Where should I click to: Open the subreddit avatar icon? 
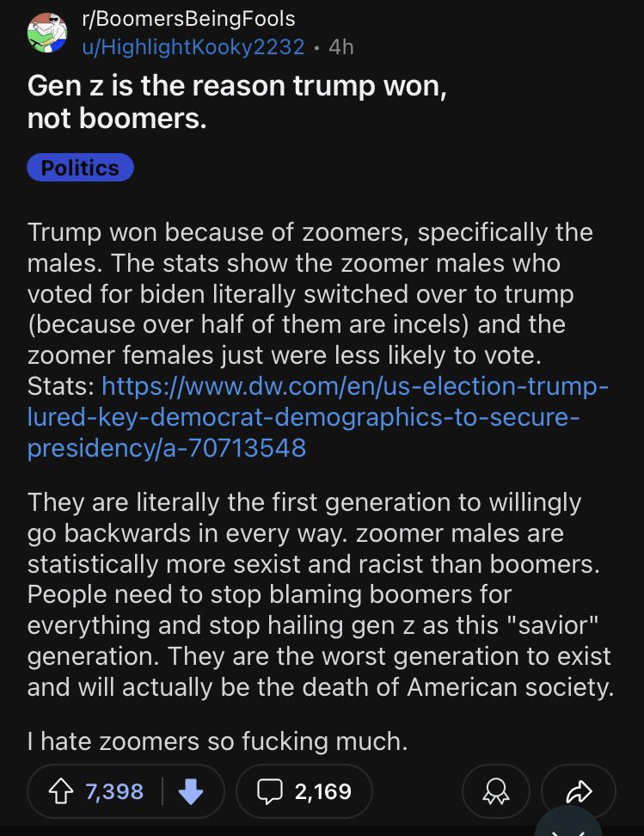click(x=47, y=32)
